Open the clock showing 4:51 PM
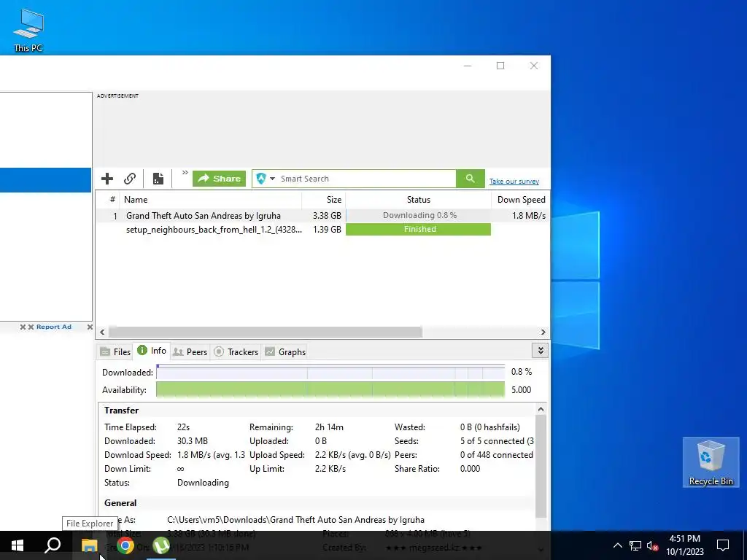Viewport: 747px width, 560px height. [684, 545]
